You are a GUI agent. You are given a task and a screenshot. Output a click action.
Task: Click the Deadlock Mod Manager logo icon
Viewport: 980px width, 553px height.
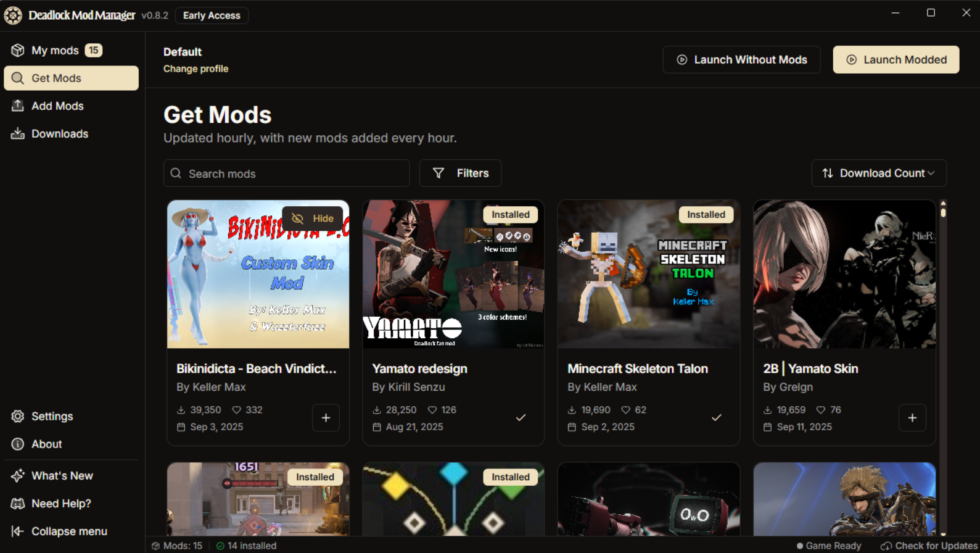click(x=13, y=15)
